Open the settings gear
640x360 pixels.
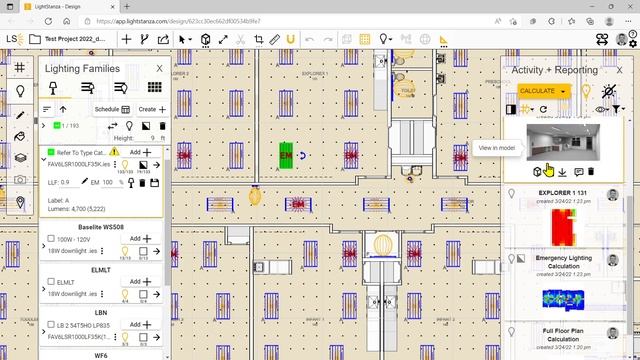pos(633,44)
